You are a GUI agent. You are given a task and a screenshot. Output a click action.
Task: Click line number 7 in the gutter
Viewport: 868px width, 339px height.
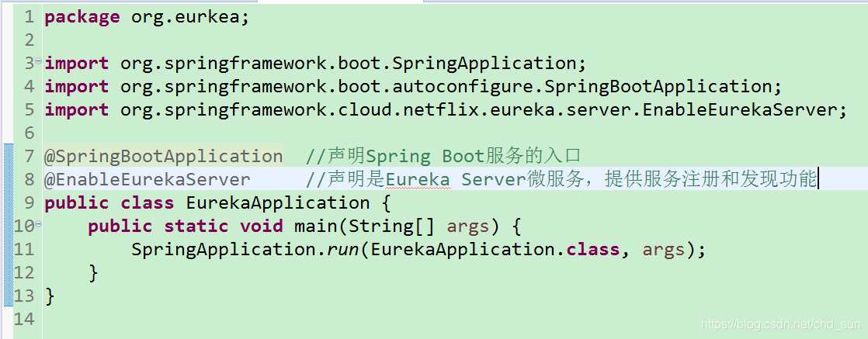30,157
